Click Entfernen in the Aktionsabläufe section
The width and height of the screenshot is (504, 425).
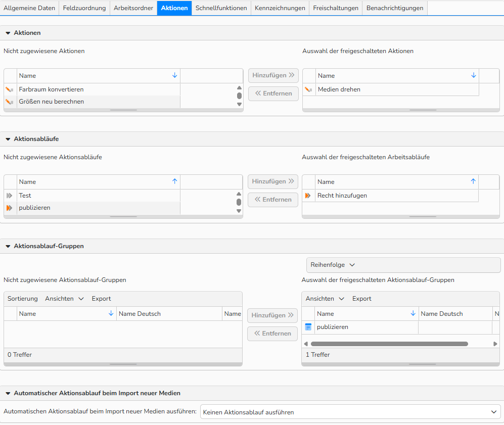(x=273, y=200)
